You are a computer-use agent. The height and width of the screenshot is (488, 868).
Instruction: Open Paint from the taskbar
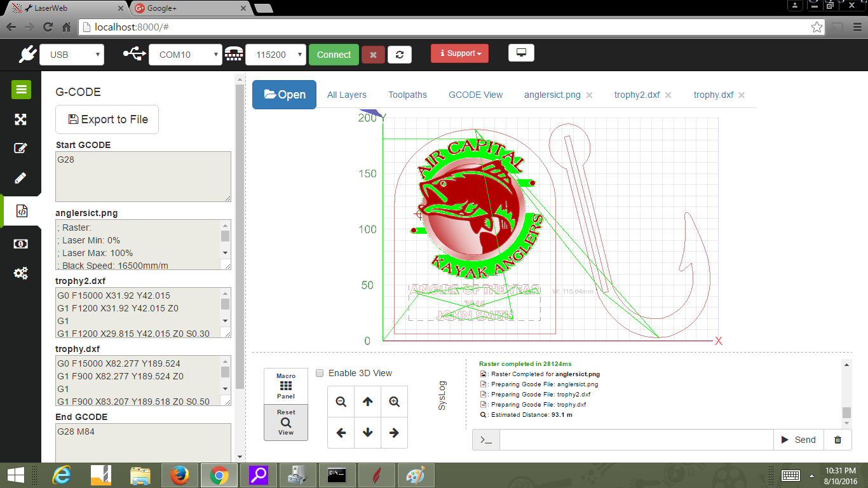[x=416, y=475]
